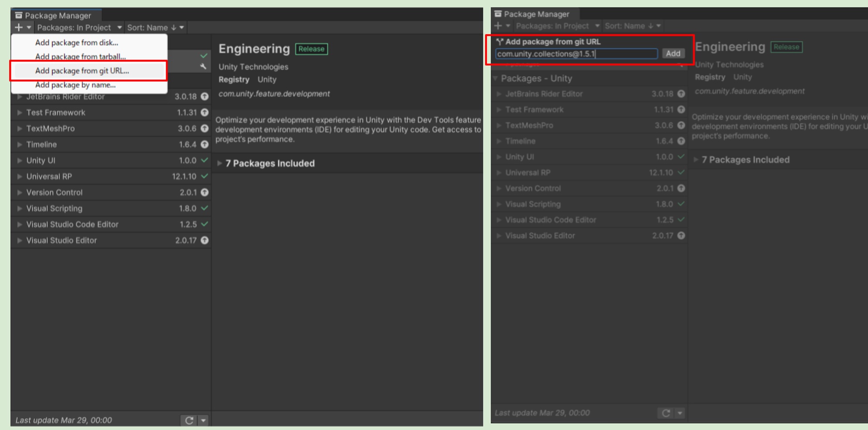The width and height of the screenshot is (868, 430).
Task: Choose 'Add package from git URL...' menu item
Action: (82, 71)
